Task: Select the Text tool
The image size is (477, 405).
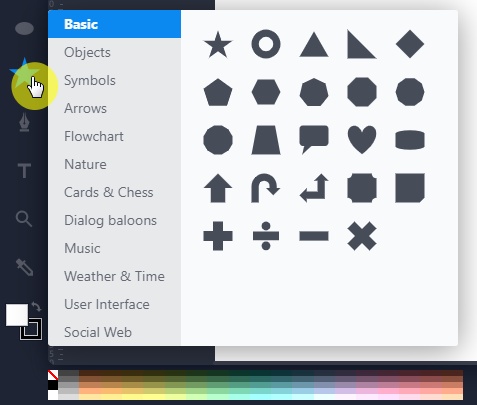Action: click(24, 170)
